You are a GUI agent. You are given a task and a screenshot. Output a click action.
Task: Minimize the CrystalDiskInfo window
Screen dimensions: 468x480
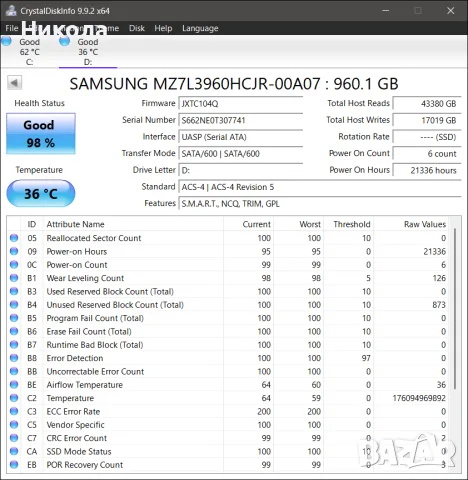coord(386,11)
